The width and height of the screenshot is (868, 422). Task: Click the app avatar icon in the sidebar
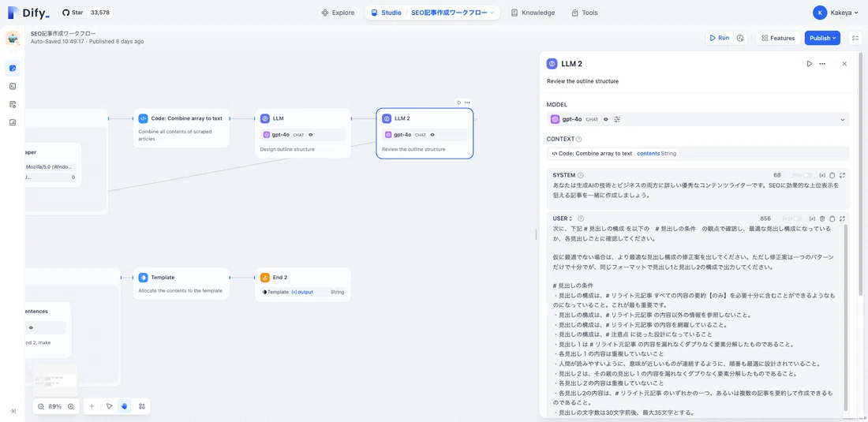click(13, 38)
